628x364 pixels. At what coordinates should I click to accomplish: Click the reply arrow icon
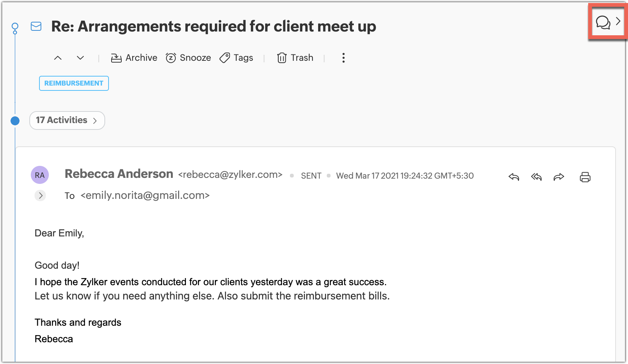coord(514,177)
